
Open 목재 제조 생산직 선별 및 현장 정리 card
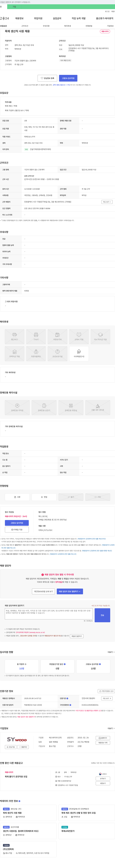[87, 813]
